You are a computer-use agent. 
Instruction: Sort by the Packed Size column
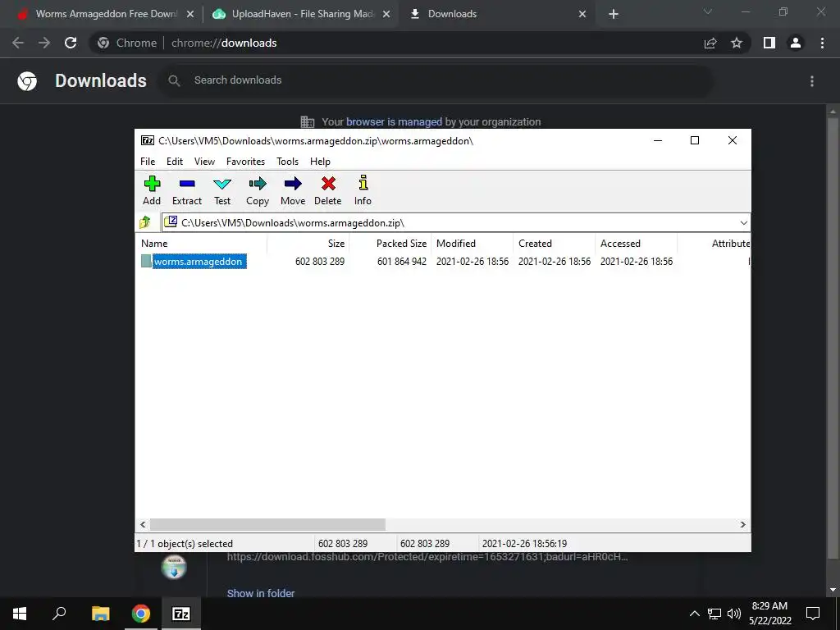390,243
